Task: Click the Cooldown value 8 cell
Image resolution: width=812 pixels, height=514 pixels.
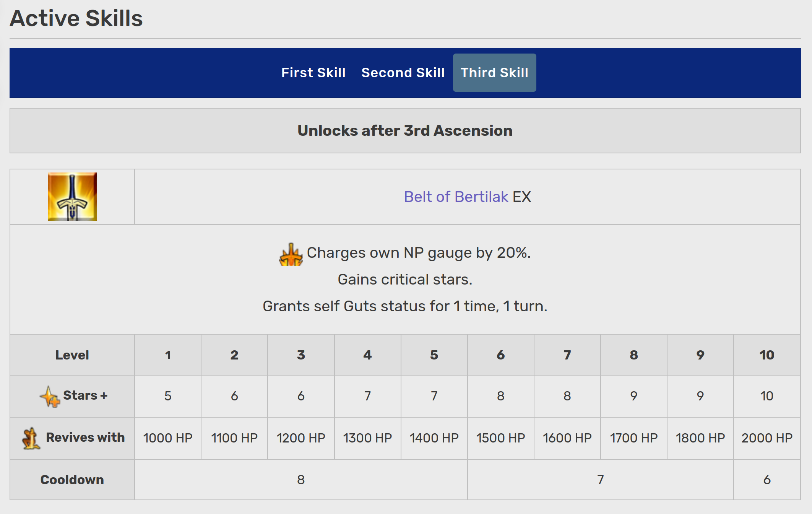Action: pyautogui.click(x=301, y=480)
